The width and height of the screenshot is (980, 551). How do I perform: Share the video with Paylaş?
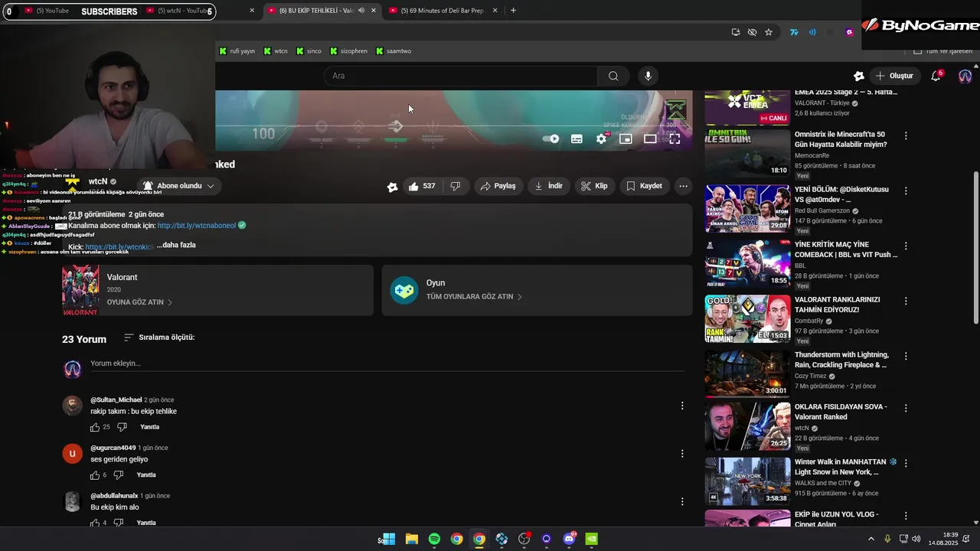[x=498, y=186]
